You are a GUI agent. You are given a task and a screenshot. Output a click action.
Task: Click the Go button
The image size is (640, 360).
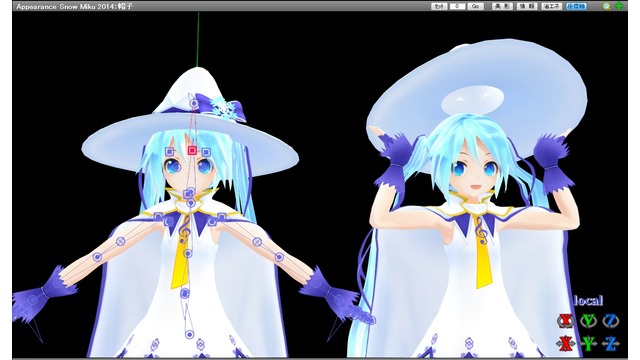pos(476,6)
